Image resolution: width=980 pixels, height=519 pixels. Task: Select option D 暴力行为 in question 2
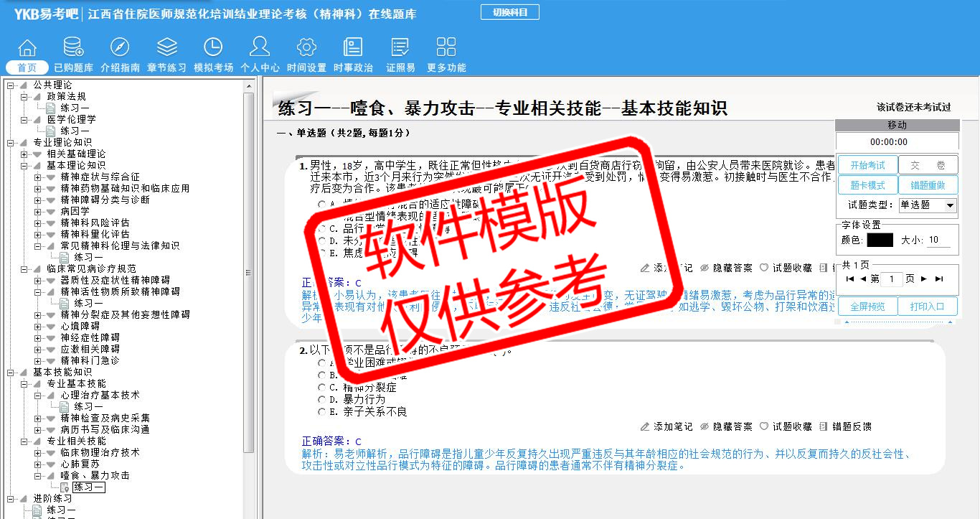click(x=322, y=400)
